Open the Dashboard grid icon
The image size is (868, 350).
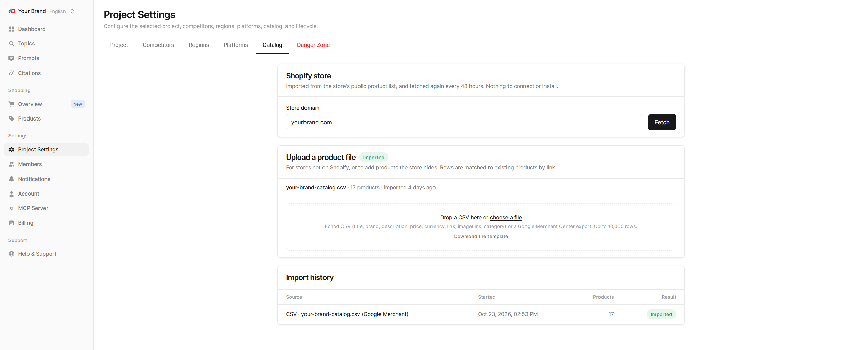point(12,29)
